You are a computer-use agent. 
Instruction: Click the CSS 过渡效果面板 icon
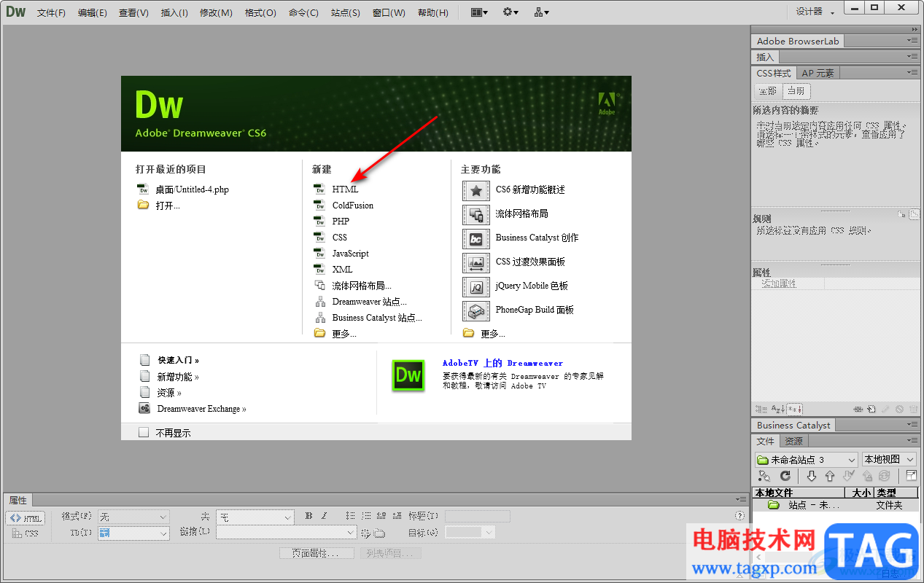coord(476,263)
